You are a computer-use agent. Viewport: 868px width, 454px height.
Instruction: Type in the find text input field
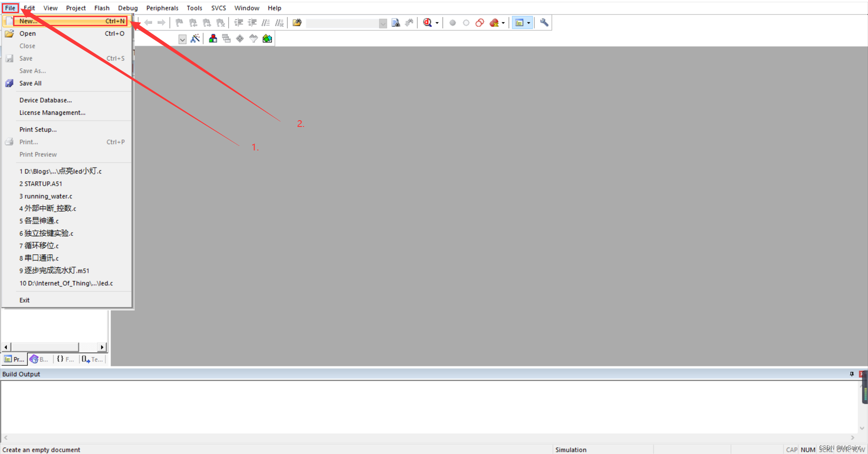tap(342, 23)
